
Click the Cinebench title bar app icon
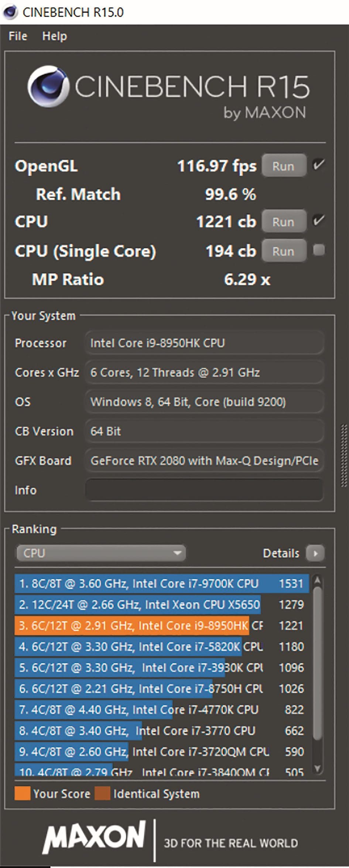coord(10,12)
